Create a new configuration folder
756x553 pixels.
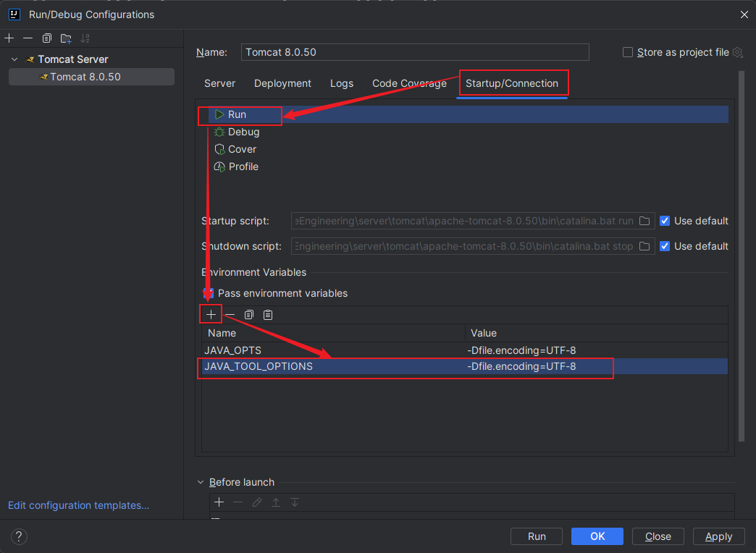[x=66, y=38]
